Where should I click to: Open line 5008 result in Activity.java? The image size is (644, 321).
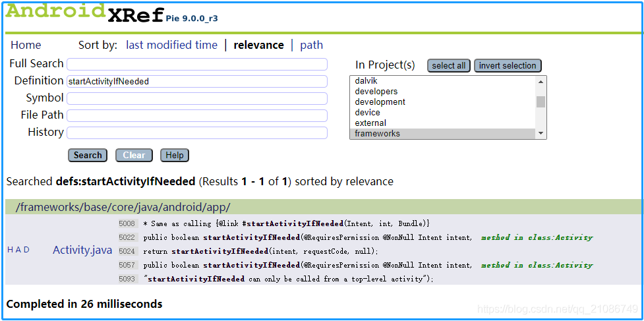click(x=127, y=223)
